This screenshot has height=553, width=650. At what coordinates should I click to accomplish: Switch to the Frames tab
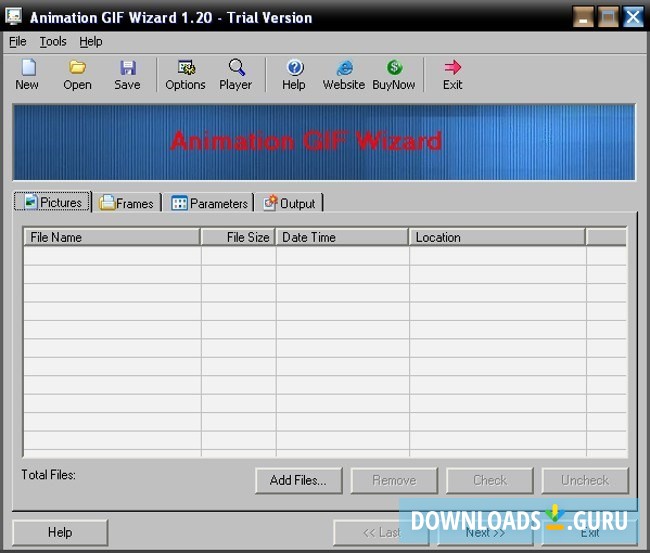click(x=126, y=203)
